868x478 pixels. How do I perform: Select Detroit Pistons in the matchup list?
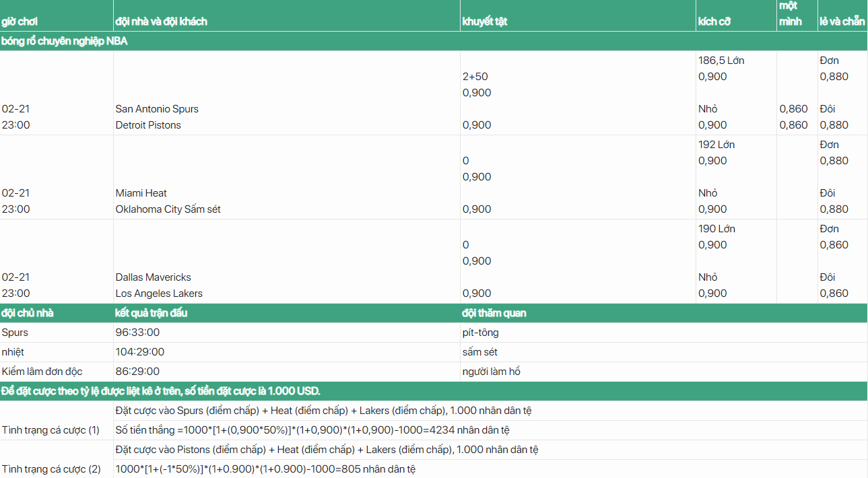click(x=148, y=125)
